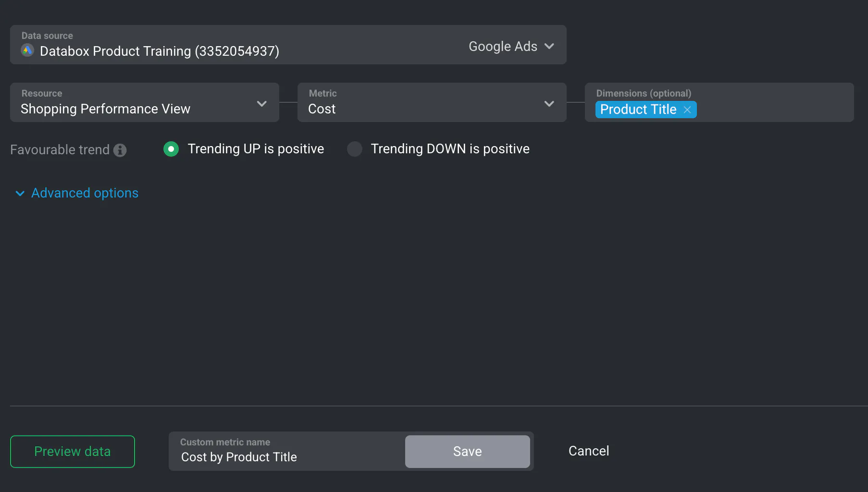
Task: Click the Google Ads source type label
Action: click(503, 47)
